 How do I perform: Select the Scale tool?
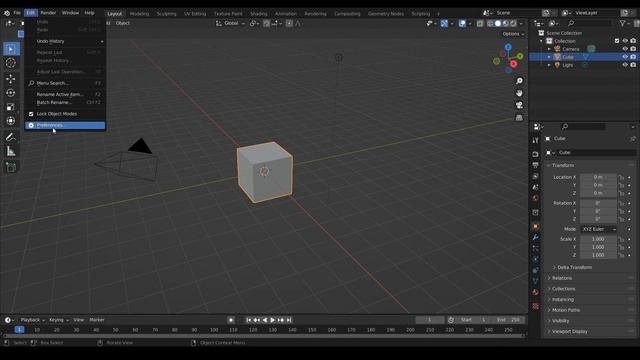click(x=11, y=107)
